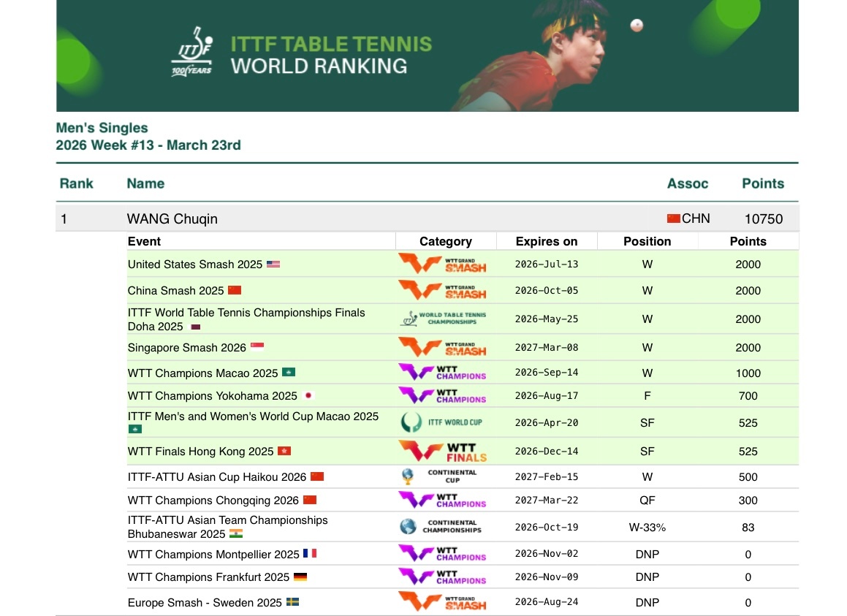Click the CHN flag in WANG Chuqin's row
Image resolution: width=847 pixels, height=616 pixels.
coord(674,218)
